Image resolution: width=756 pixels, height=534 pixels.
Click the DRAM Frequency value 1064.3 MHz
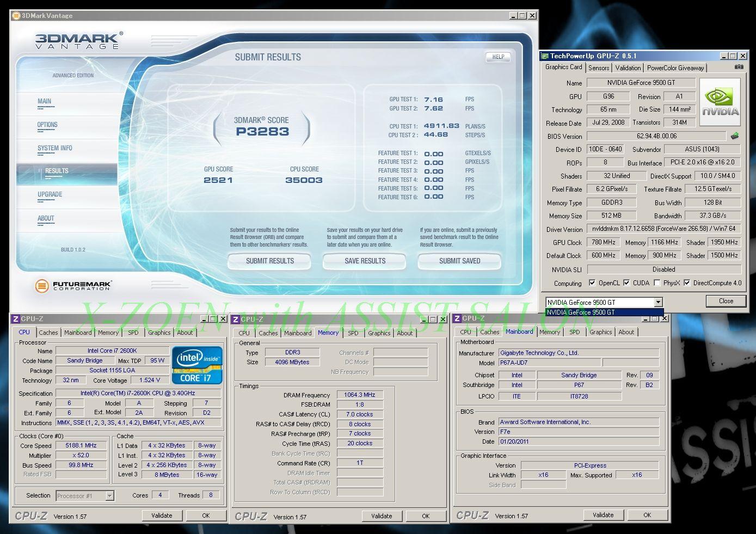pos(360,395)
